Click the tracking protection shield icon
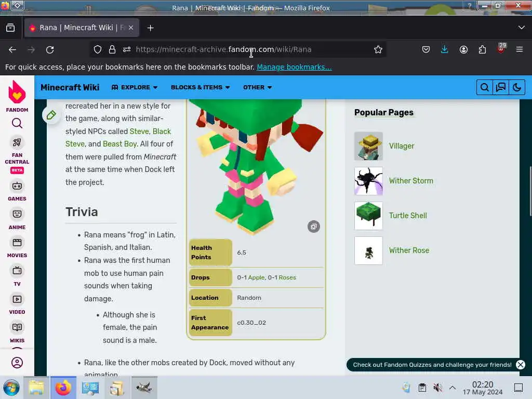This screenshot has width=532, height=399. tap(98, 49)
